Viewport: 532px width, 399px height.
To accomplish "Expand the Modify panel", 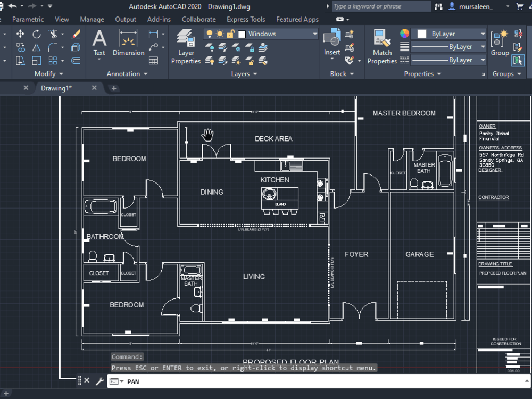I will [48, 73].
